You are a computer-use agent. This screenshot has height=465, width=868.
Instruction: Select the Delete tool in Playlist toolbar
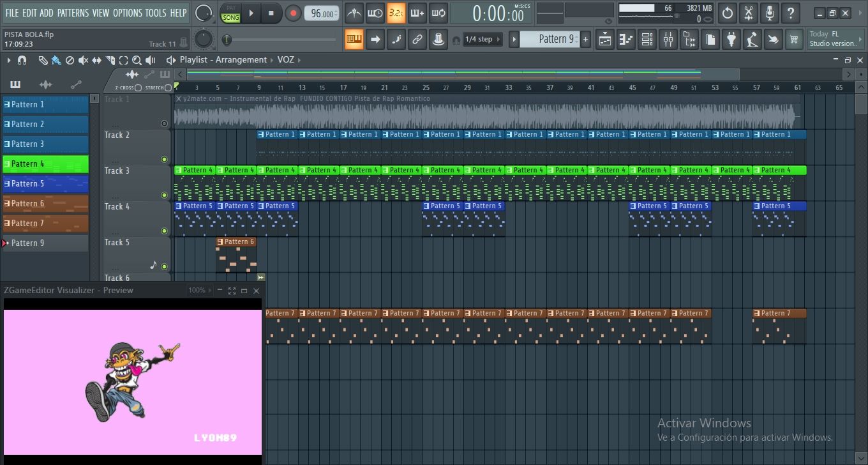click(70, 60)
